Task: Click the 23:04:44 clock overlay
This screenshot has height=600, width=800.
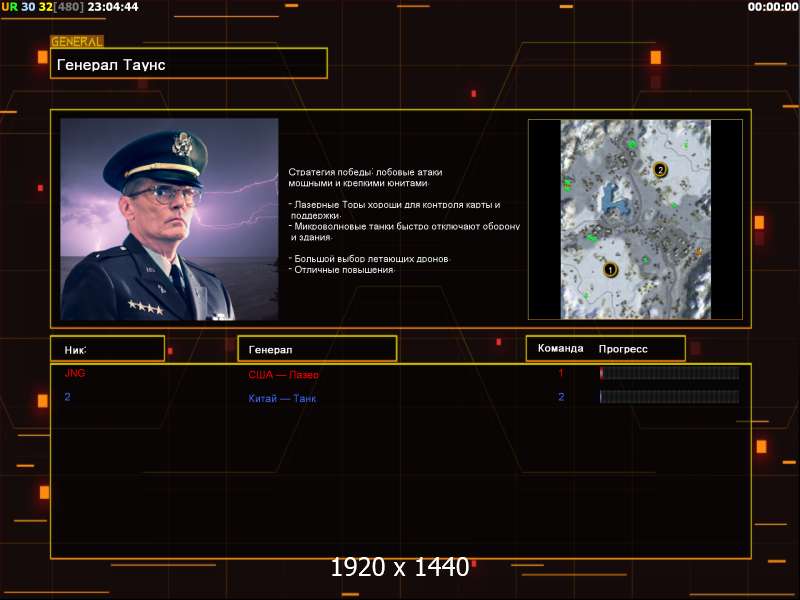Action: [113, 7]
